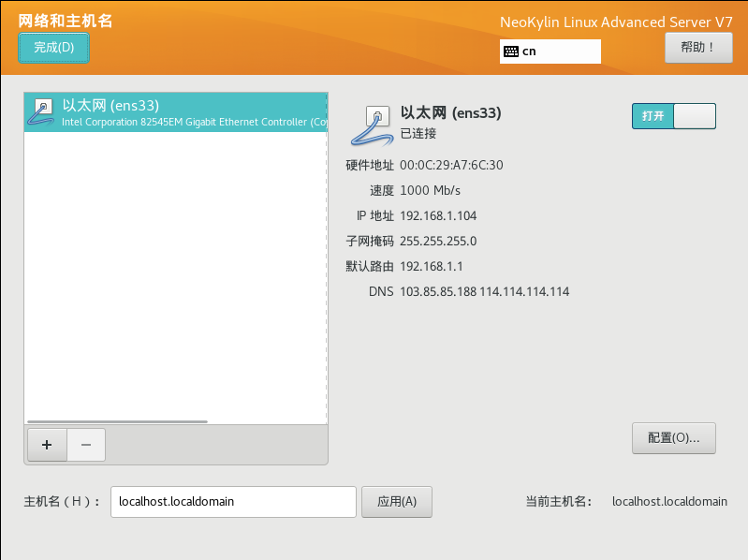This screenshot has height=560, width=748.
Task: Click the 以太网 (ens33) heading in details pane
Action: click(x=451, y=113)
